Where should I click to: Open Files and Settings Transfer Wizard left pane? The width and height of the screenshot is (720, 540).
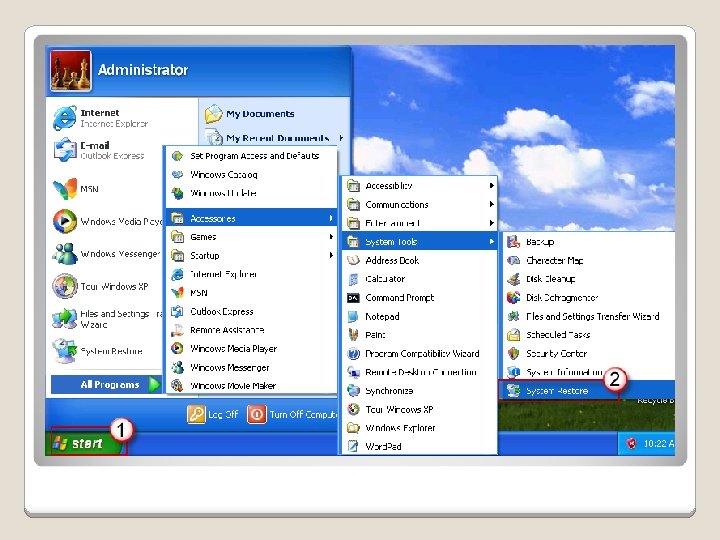107,319
